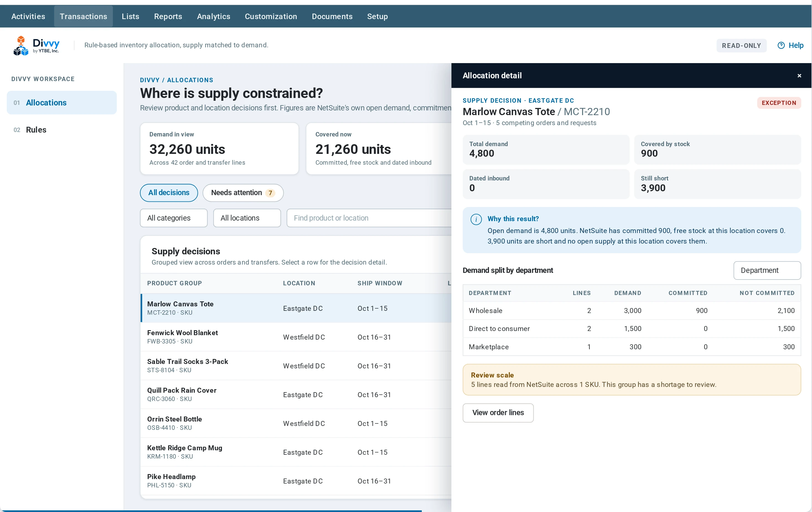Viewport: 812px width, 512px height.
Task: Click the Demand in view summary card
Action: tap(219, 149)
